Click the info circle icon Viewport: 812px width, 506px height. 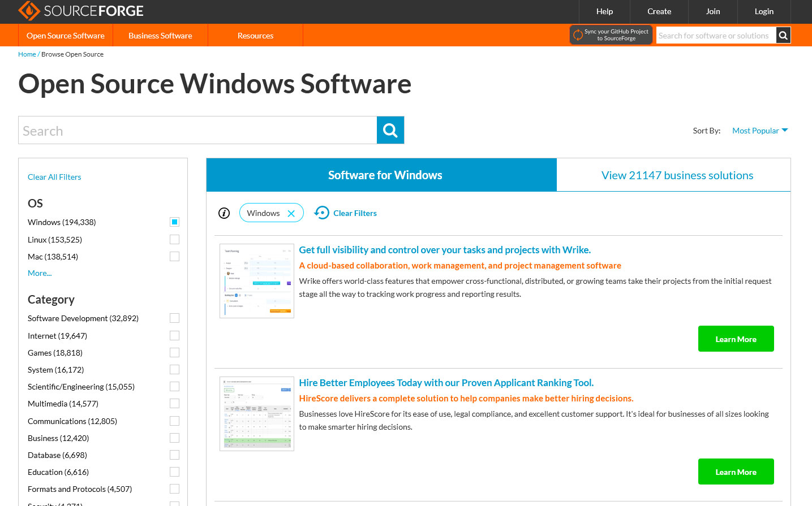(x=224, y=213)
